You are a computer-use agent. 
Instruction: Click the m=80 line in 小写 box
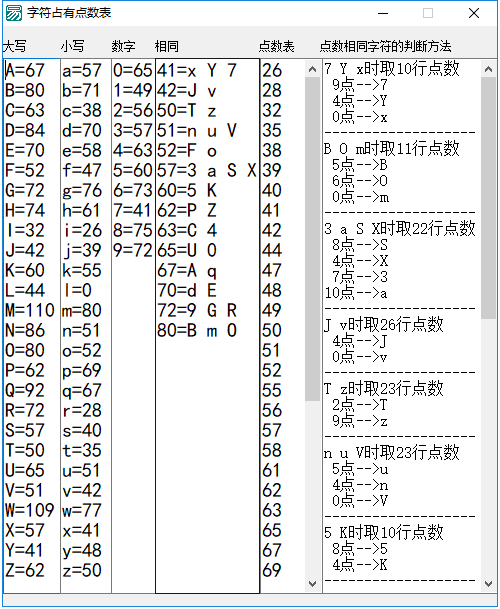click(x=82, y=311)
